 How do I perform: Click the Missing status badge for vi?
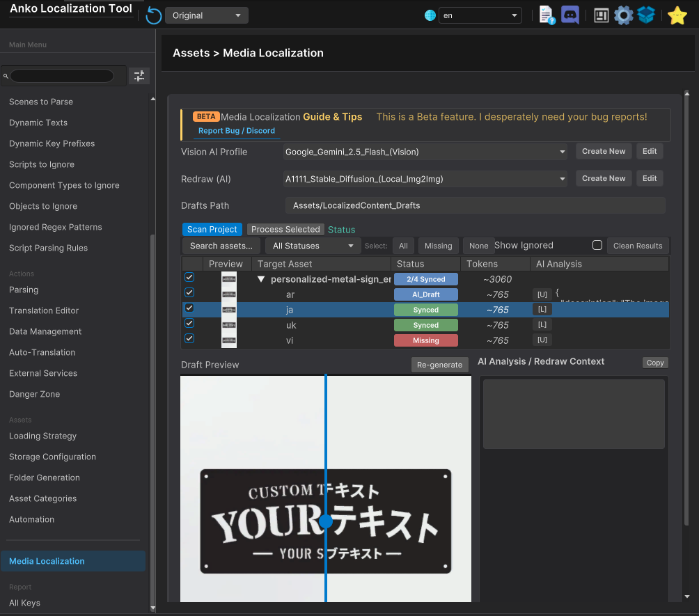coord(425,340)
